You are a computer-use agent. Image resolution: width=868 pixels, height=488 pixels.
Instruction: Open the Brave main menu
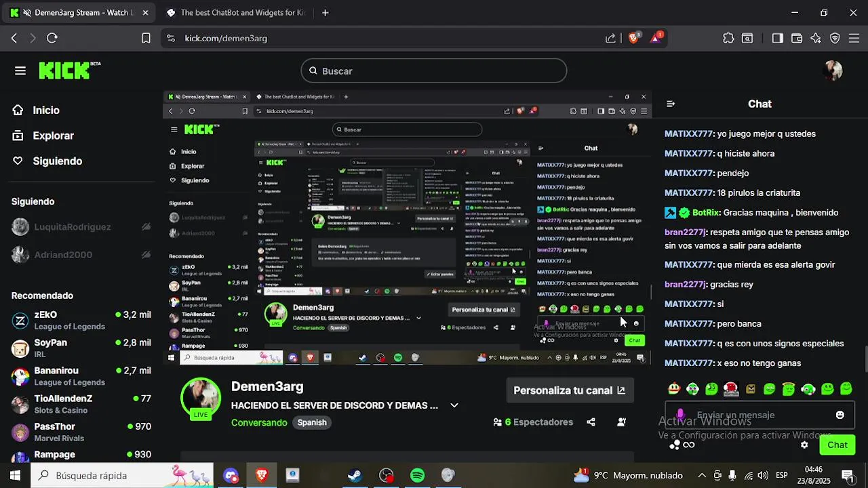coord(854,38)
